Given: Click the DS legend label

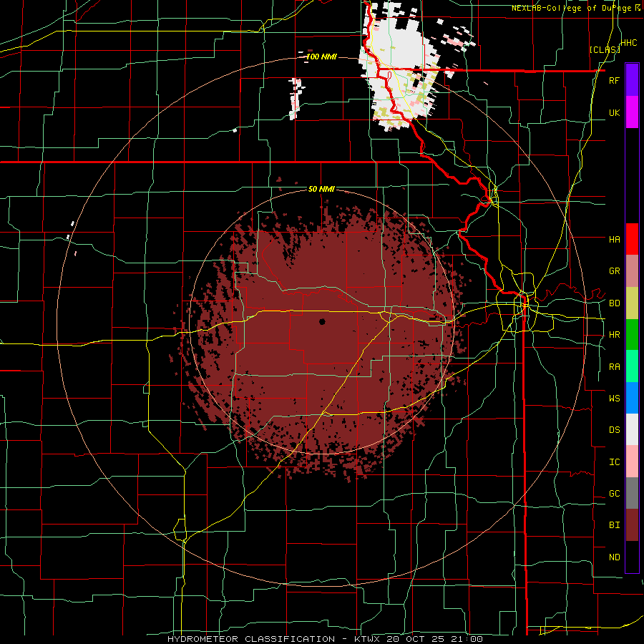Looking at the screenshot, I should [x=614, y=430].
